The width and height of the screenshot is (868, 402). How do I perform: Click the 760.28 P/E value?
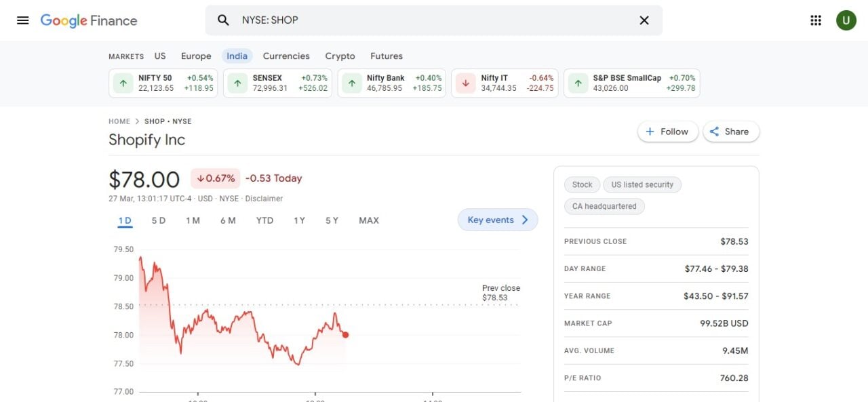click(734, 378)
